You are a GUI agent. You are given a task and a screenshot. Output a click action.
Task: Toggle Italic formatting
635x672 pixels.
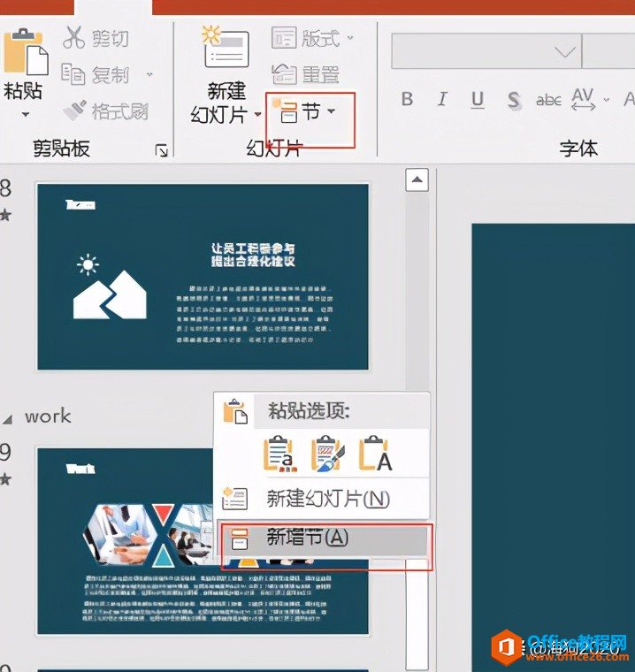point(442,99)
